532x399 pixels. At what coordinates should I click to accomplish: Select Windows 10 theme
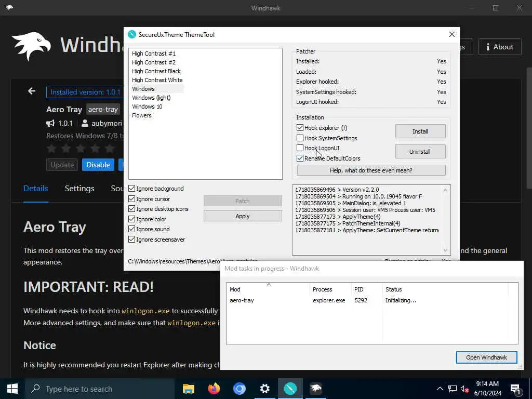coord(147,107)
